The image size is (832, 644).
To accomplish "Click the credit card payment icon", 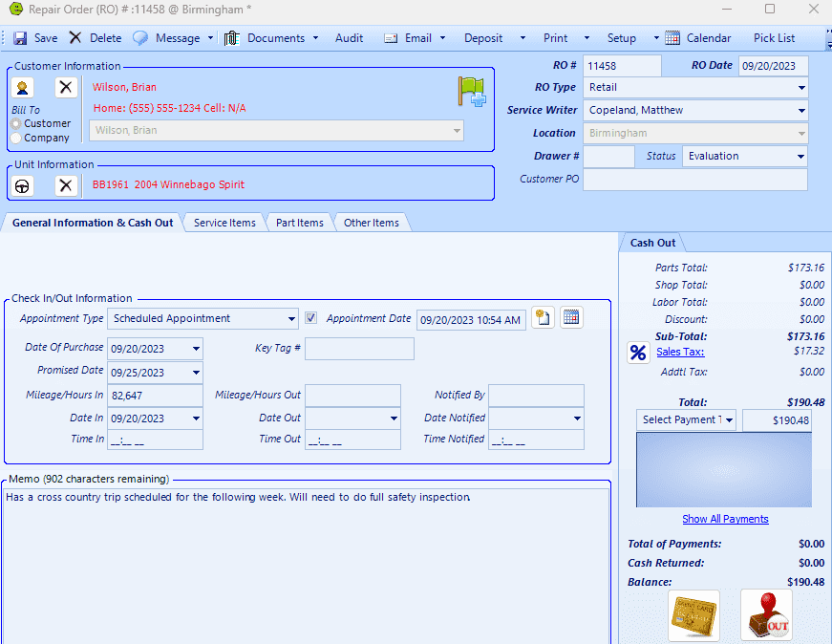I will coord(693,616).
